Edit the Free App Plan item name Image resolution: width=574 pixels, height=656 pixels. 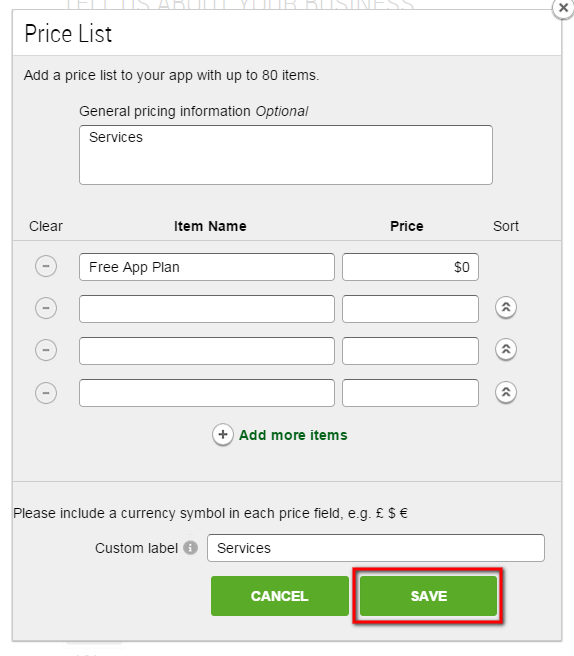pyautogui.click(x=207, y=267)
